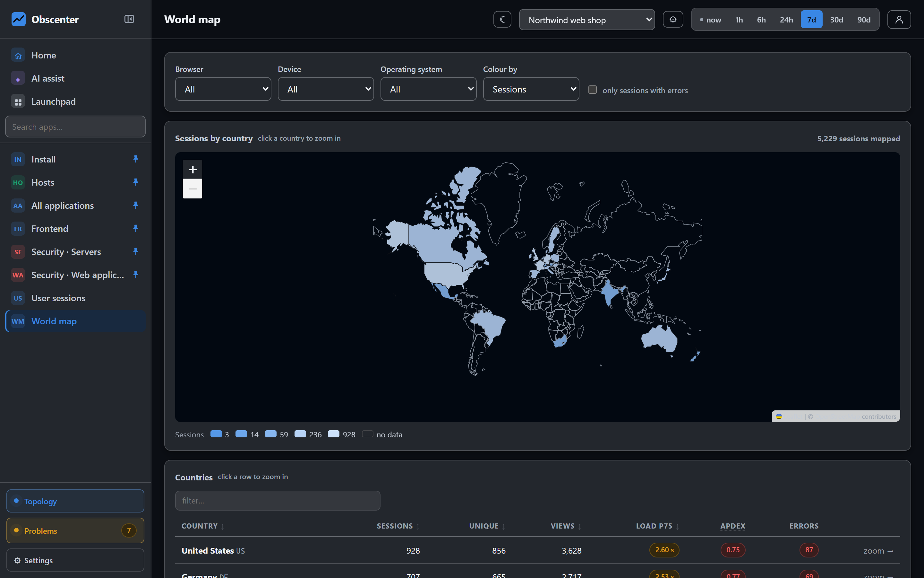Click the Obscenter logo icon
Screen dimensions: 924x578
[x=18, y=19]
